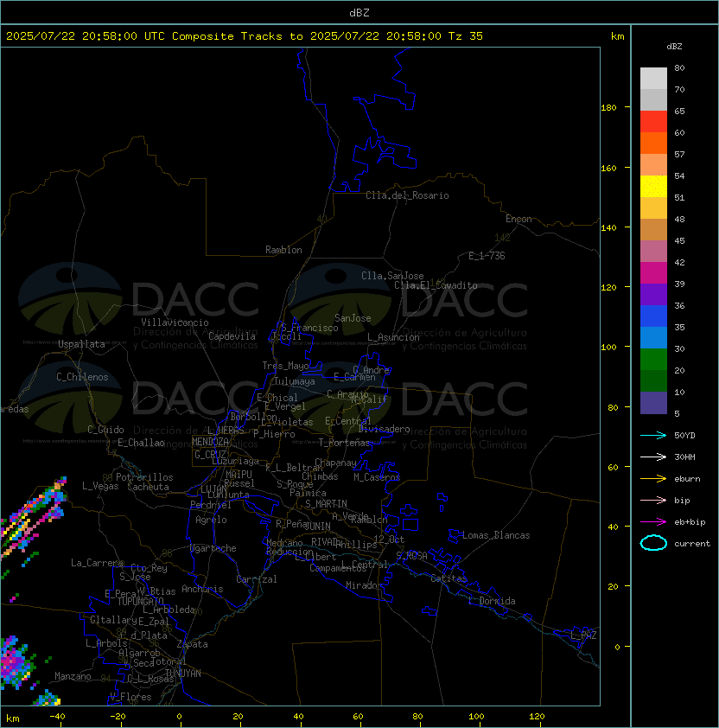Click the 'dBZ' title in top bar
Image resolution: width=719 pixels, height=728 pixels.
[359, 12]
